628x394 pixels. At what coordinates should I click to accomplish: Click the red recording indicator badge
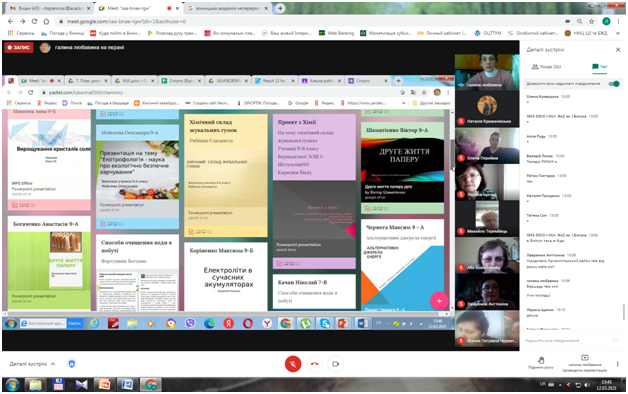[x=19, y=48]
